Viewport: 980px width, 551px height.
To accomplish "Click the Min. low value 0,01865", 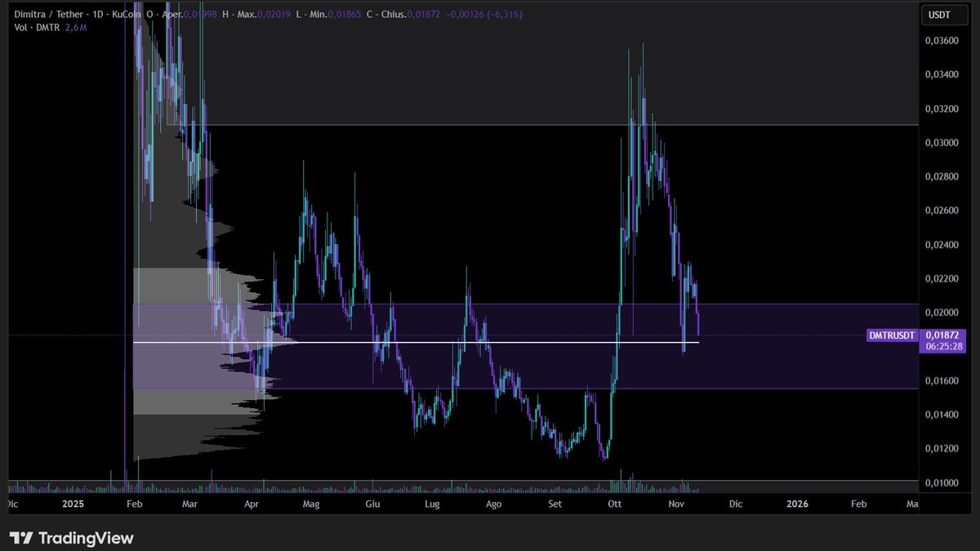I will click(x=345, y=15).
